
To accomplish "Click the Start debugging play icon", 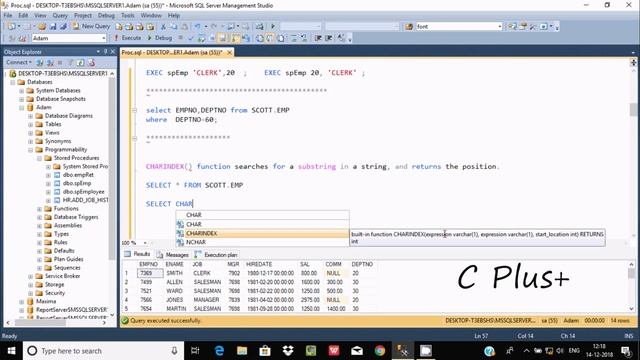I will [273, 27].
